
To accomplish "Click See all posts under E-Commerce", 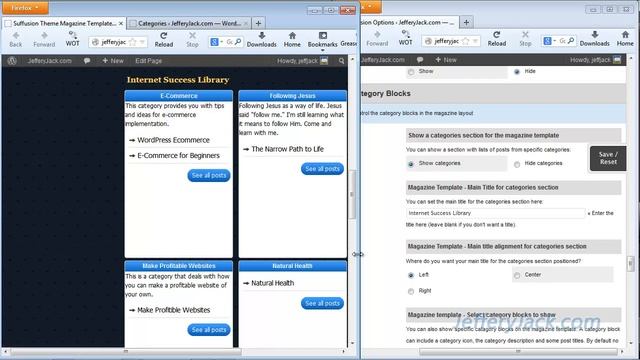I will click(209, 175).
